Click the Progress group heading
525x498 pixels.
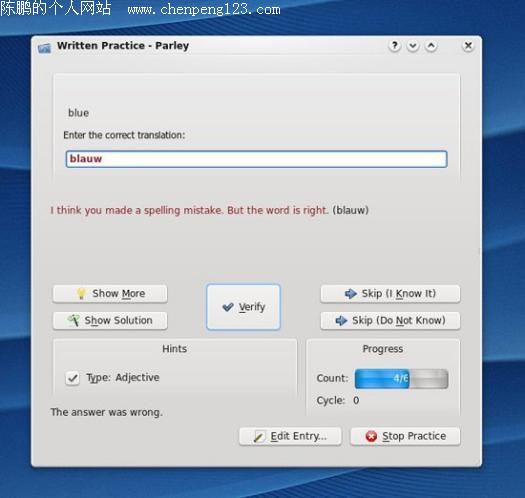click(383, 349)
